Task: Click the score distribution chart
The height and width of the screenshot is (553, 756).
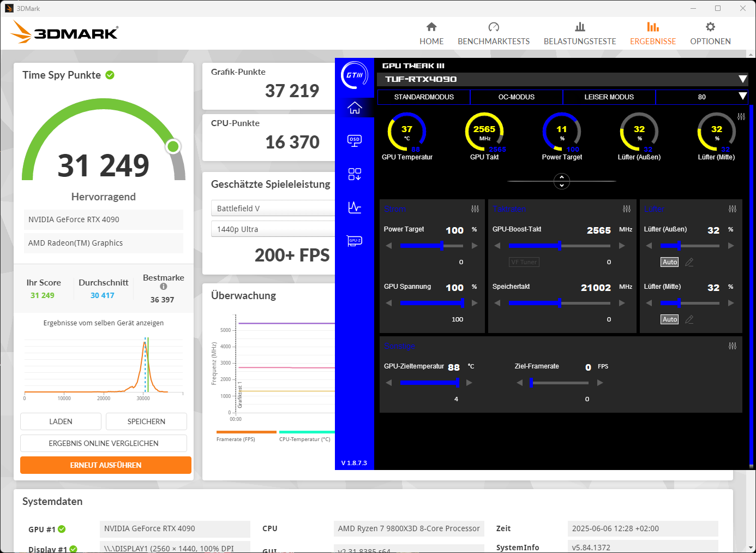Action: click(x=104, y=368)
